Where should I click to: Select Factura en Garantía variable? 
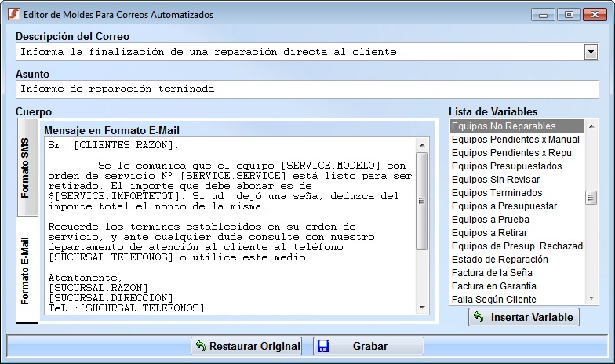[x=493, y=286]
